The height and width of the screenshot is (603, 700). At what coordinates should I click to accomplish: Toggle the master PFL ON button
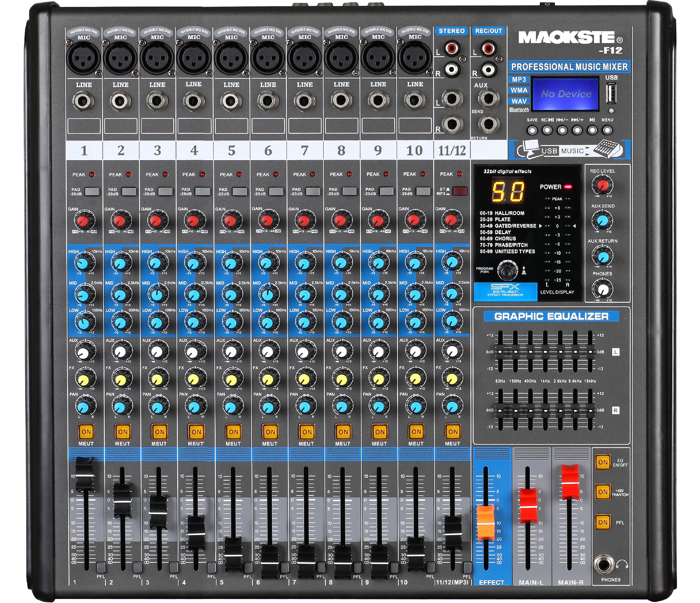(x=603, y=522)
